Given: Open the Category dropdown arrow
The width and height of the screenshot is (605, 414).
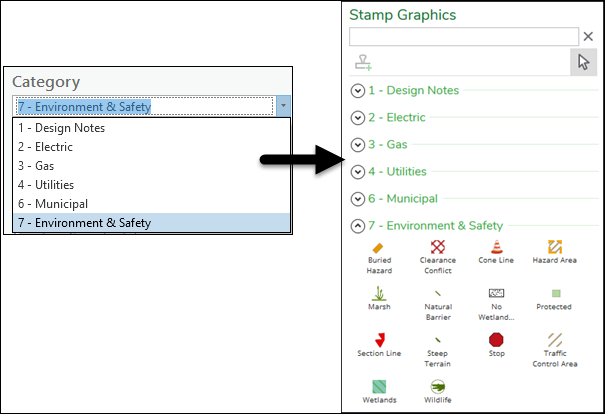Looking at the screenshot, I should pos(283,106).
